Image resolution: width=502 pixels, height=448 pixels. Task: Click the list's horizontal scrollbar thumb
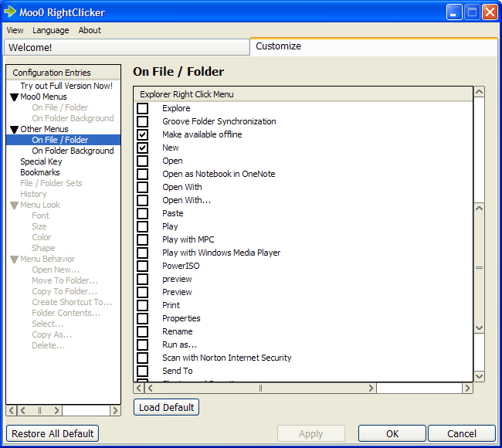(x=260, y=389)
